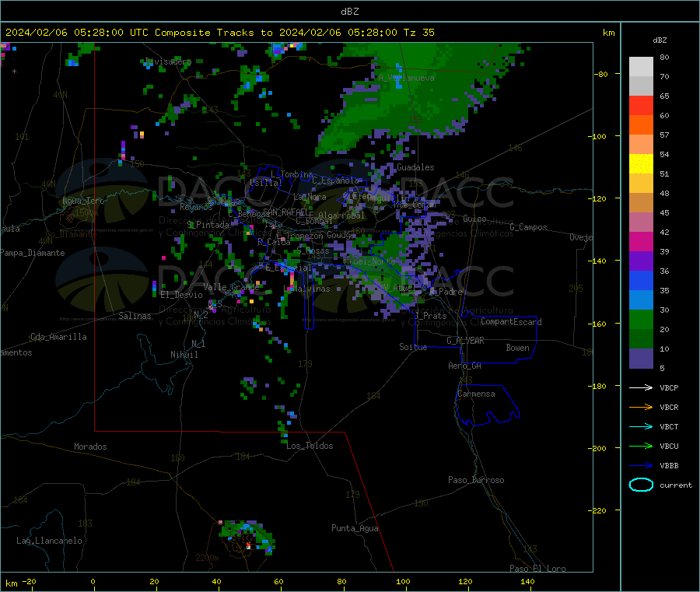
Task: Click the orange VBCR arrow legend icon
Action: click(641, 407)
